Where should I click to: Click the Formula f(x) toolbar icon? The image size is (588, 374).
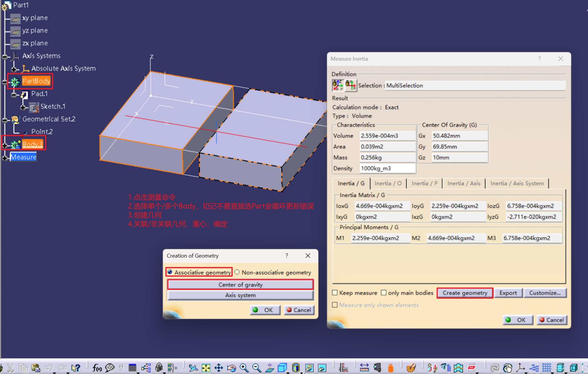tap(97, 368)
